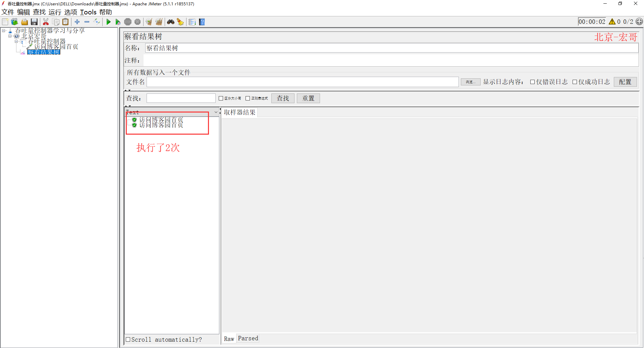Open the Tools menu
The height and width of the screenshot is (348, 644).
coord(88,12)
